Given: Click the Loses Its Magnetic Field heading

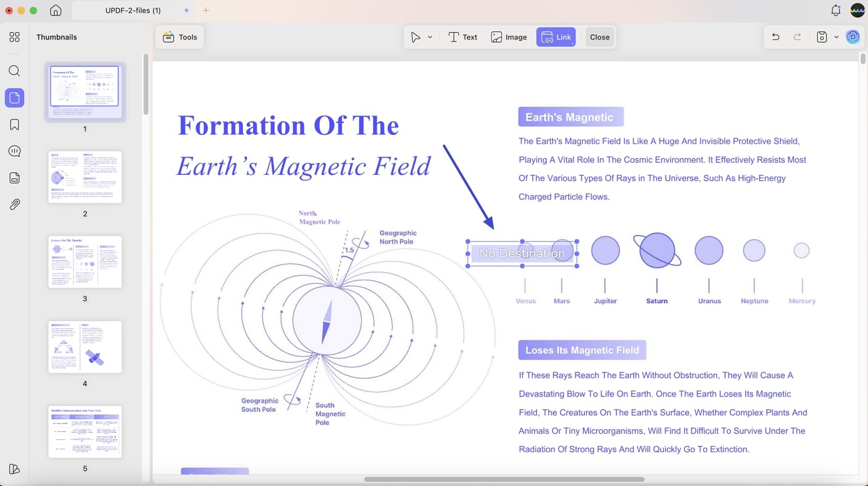Looking at the screenshot, I should [582, 350].
